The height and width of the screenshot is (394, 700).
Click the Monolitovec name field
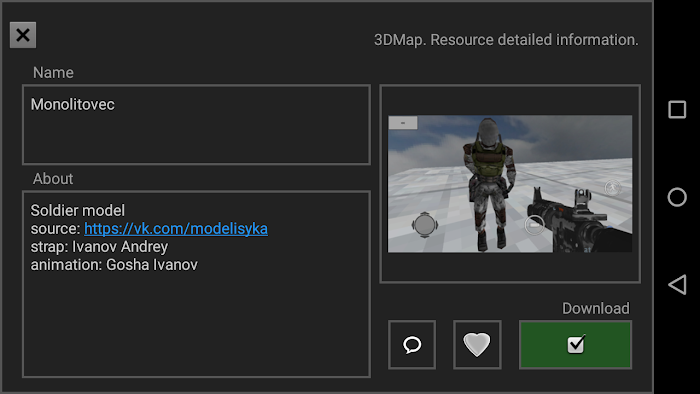[x=196, y=125]
